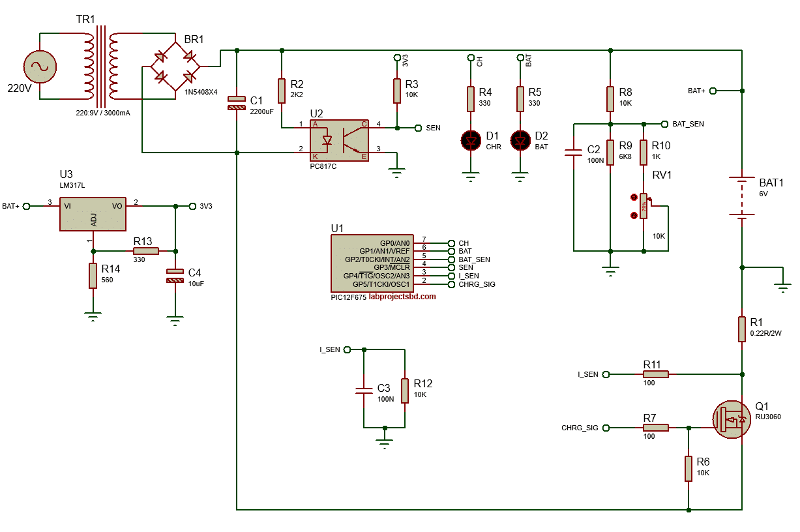Select the U2 PC817C optocoupler
This screenshot has width=800, height=532.
[x=338, y=141]
